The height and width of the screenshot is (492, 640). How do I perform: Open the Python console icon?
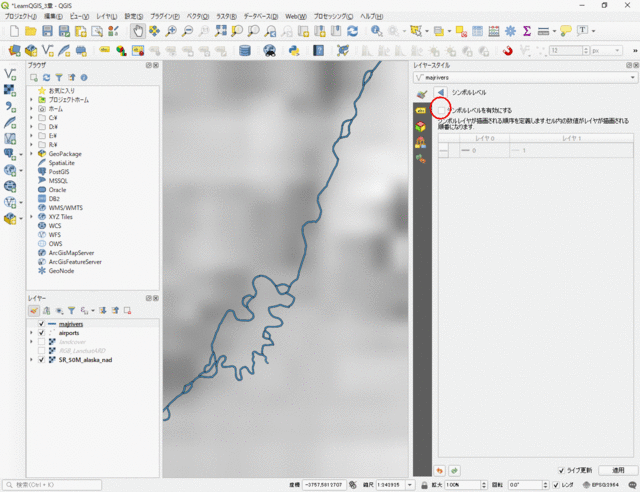pos(294,51)
